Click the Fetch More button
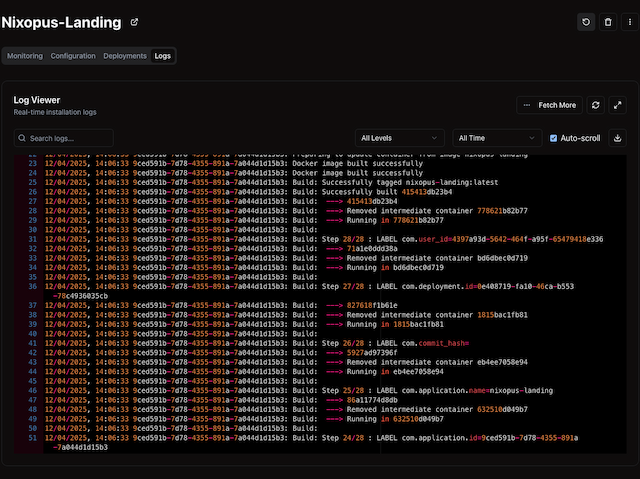The image size is (640, 479). click(549, 105)
